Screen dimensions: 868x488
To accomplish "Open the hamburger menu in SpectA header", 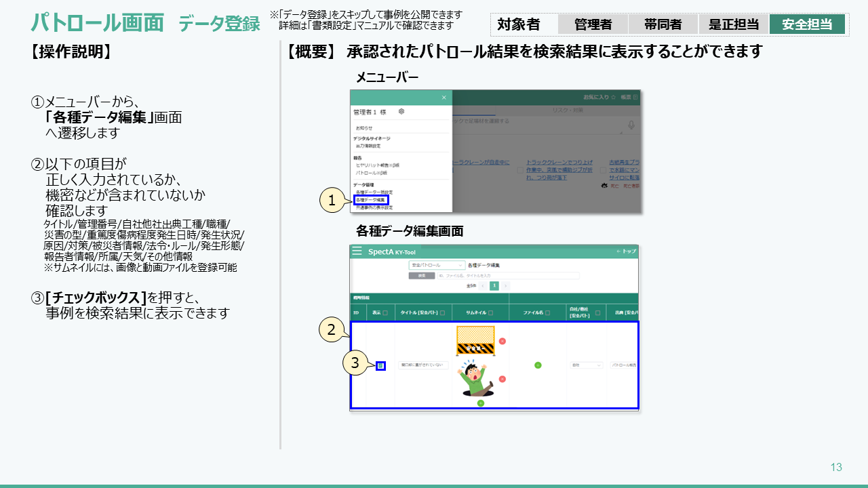I will (x=357, y=251).
